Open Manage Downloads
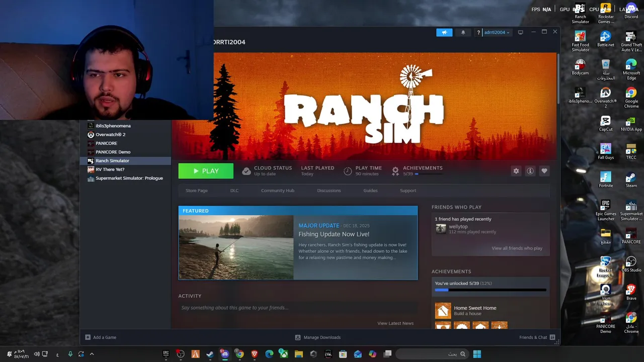The width and height of the screenshot is (644, 362). (x=317, y=337)
